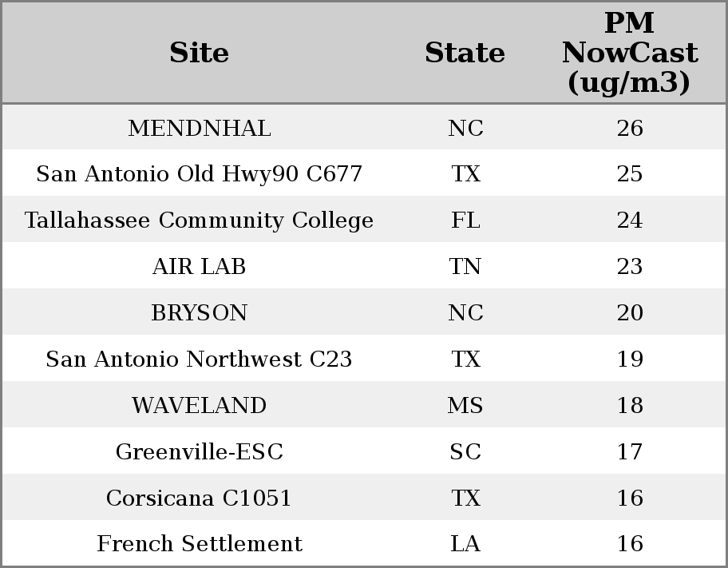This screenshot has height=568, width=728.
Task: Click the State column header
Action: (465, 54)
